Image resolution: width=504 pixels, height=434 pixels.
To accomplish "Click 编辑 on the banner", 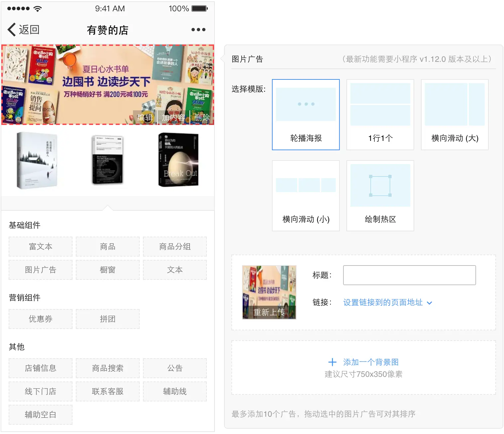I will [145, 117].
